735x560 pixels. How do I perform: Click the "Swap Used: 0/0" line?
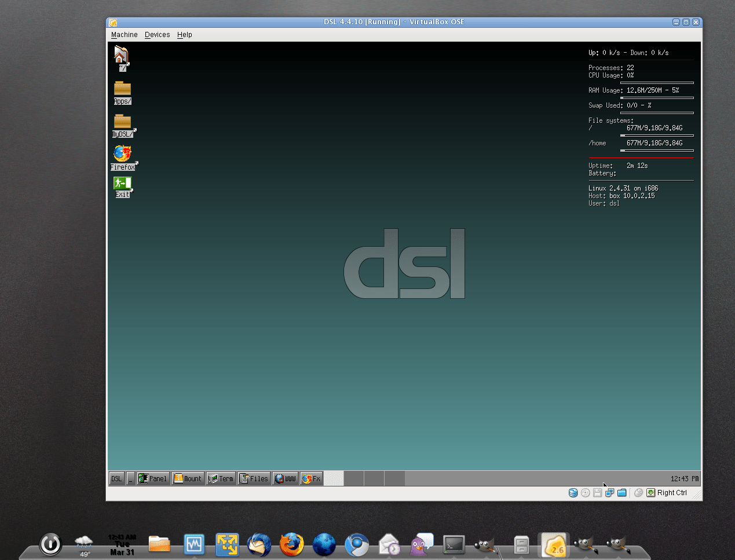[x=620, y=105]
